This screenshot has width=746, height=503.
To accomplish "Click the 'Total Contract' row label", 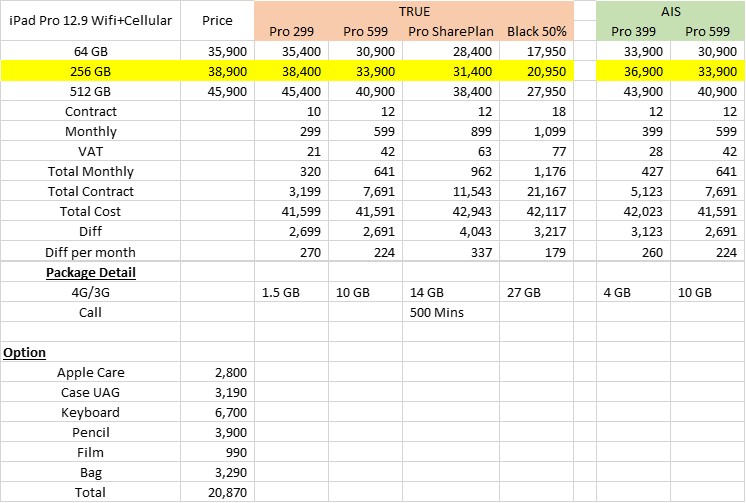I will pyautogui.click(x=90, y=191).
